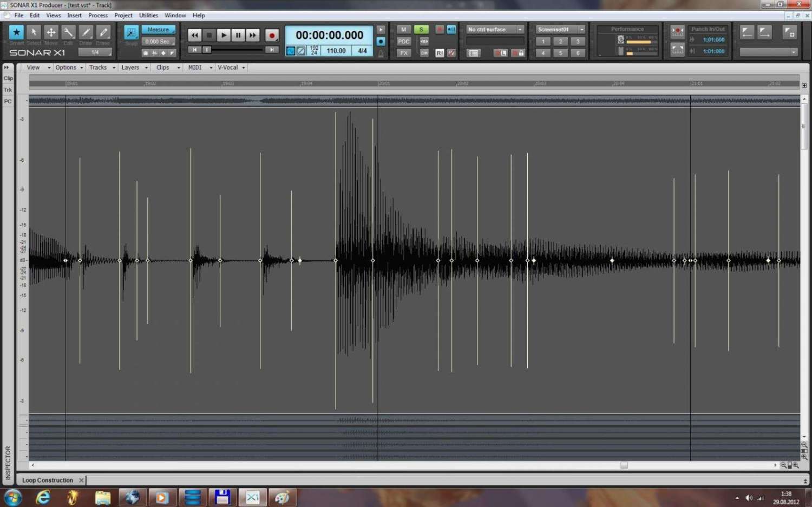
Task: Open the Process menu
Action: pyautogui.click(x=98, y=15)
